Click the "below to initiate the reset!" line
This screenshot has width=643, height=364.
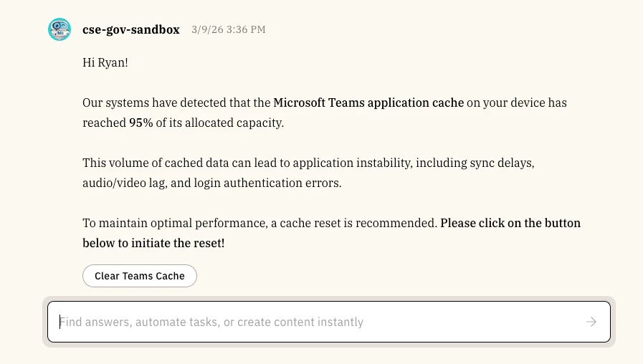pyautogui.click(x=153, y=243)
